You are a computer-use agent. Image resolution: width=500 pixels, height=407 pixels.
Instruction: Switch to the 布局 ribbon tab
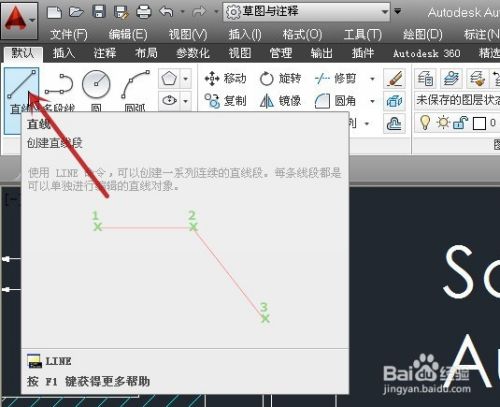coord(146,53)
